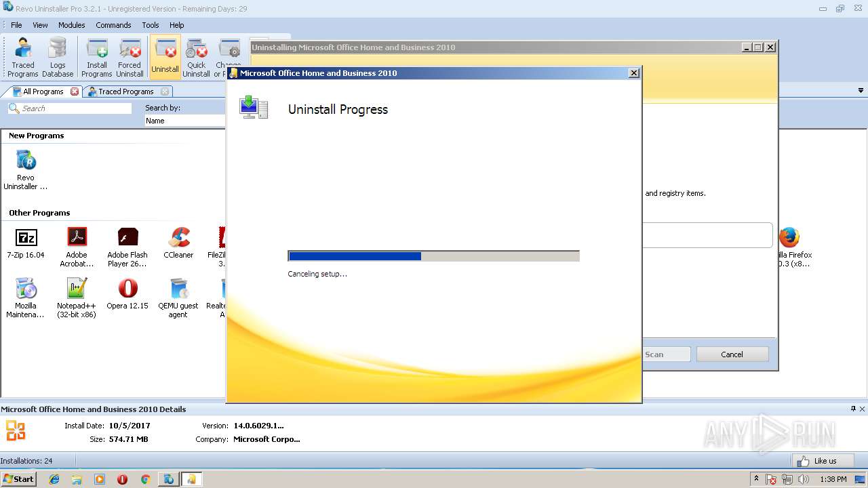Switch to Office setup taskbar button
This screenshot has width=868, height=488.
(191, 479)
